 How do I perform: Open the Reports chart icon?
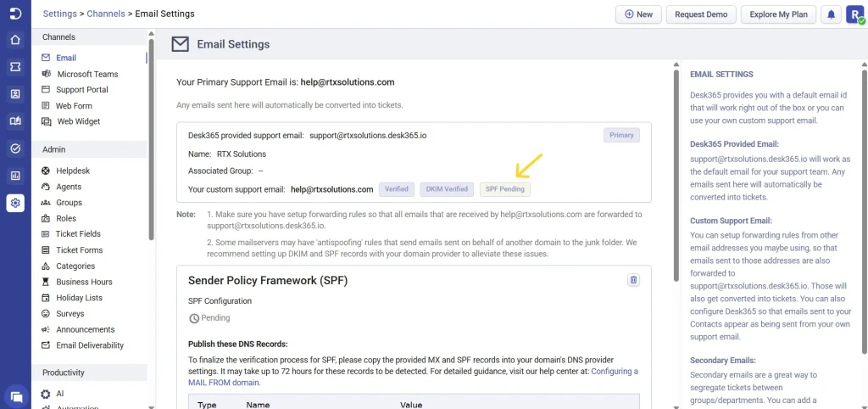(15, 176)
